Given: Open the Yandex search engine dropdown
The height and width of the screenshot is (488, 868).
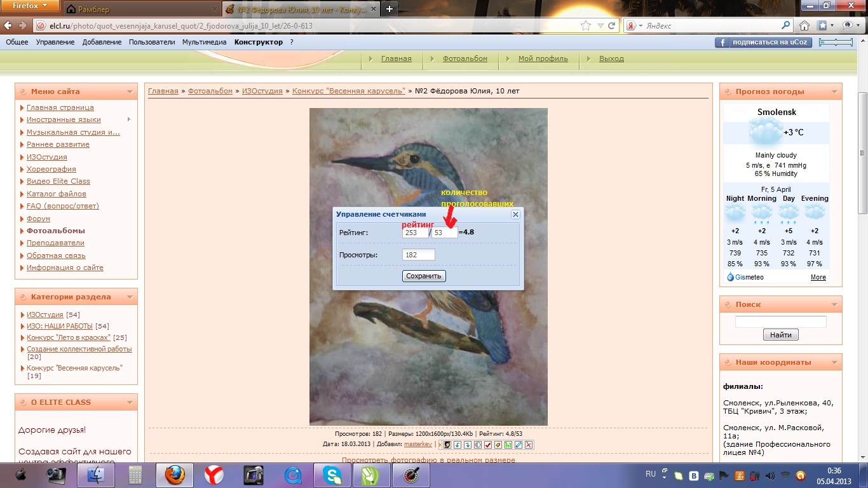Looking at the screenshot, I should coord(641,26).
